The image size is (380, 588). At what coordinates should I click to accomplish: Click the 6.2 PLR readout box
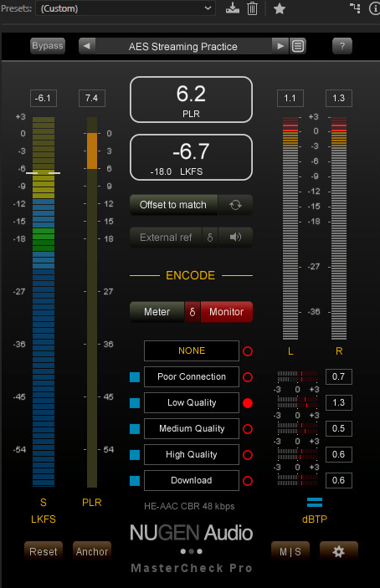click(x=192, y=100)
